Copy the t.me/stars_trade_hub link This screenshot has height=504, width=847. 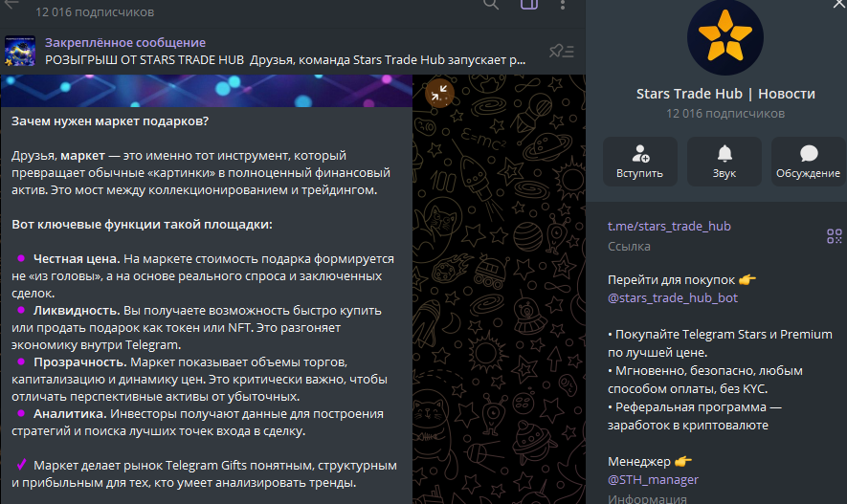pyautogui.click(x=669, y=227)
